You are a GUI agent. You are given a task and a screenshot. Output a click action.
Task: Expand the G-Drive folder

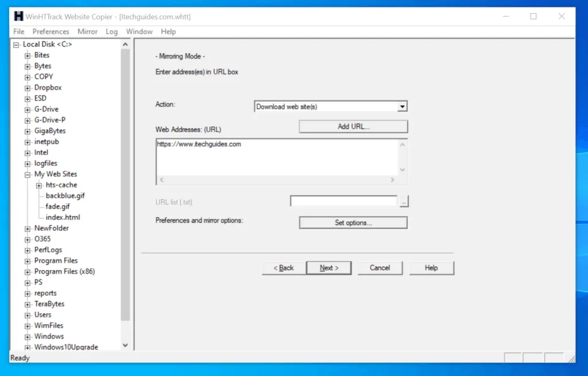(x=28, y=110)
